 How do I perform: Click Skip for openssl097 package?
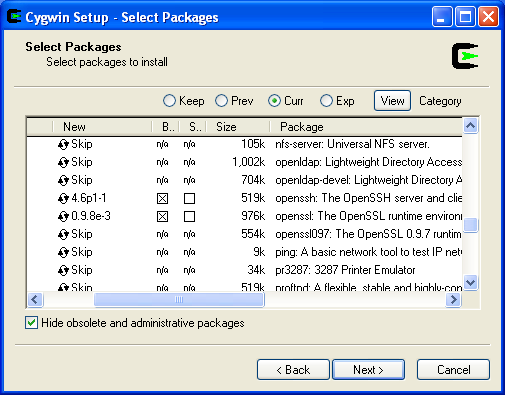(82, 234)
